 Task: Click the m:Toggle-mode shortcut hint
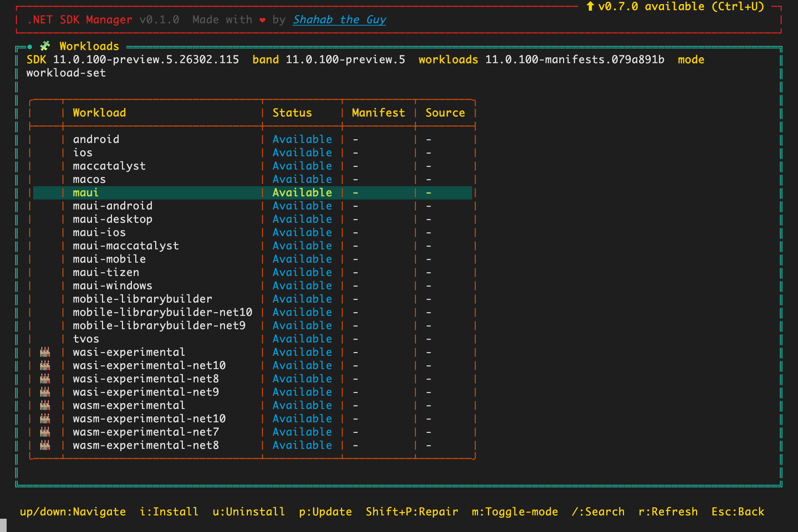pyautogui.click(x=515, y=512)
